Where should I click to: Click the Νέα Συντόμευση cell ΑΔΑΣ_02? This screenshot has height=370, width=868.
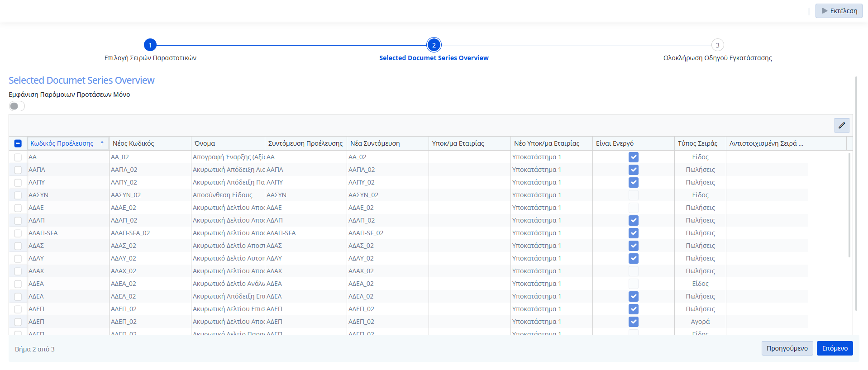coord(361,246)
